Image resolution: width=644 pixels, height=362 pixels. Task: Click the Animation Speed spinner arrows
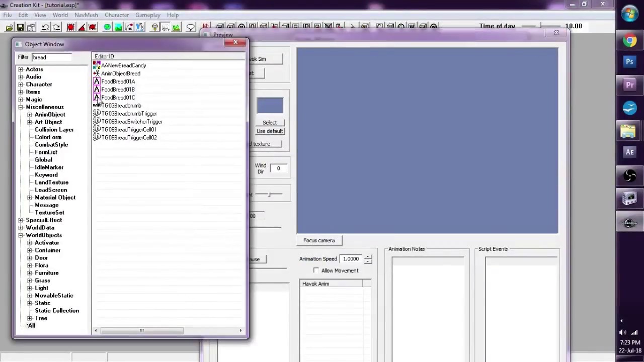pos(368,259)
